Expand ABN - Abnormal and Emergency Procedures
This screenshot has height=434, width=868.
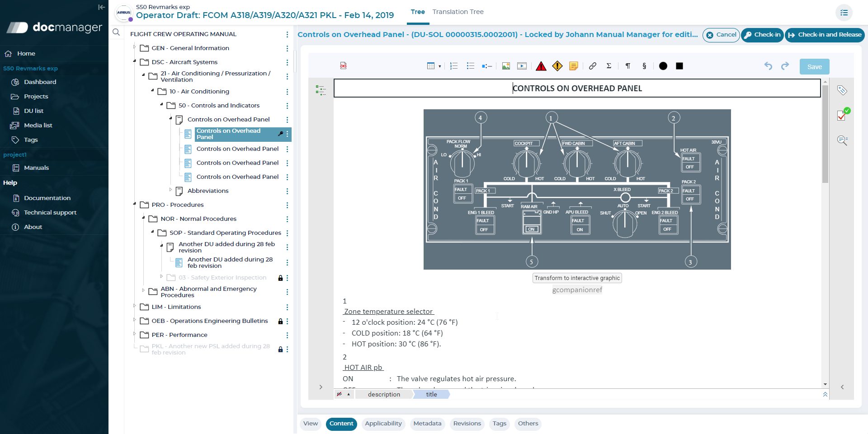(x=143, y=290)
